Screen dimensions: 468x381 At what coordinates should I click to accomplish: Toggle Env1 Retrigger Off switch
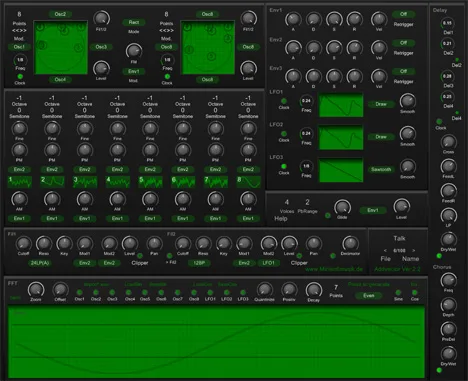403,14
